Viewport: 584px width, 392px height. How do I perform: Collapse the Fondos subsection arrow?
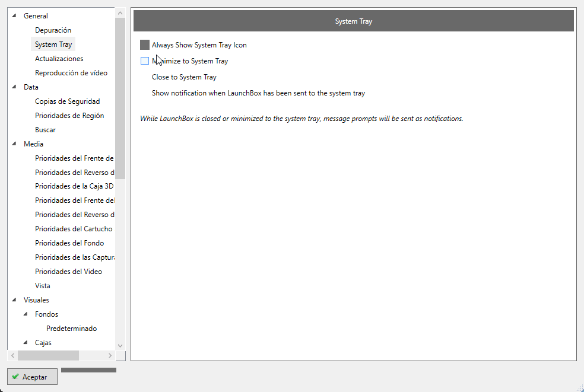pos(26,314)
